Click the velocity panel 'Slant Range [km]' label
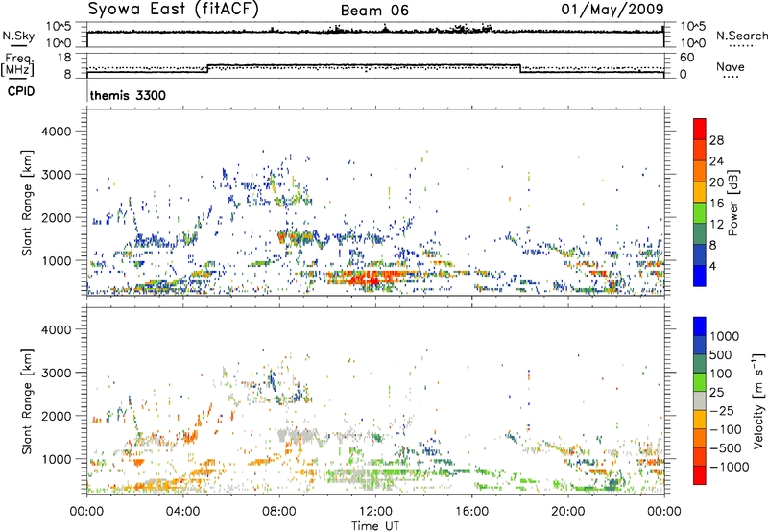768x532 pixels. (27, 401)
